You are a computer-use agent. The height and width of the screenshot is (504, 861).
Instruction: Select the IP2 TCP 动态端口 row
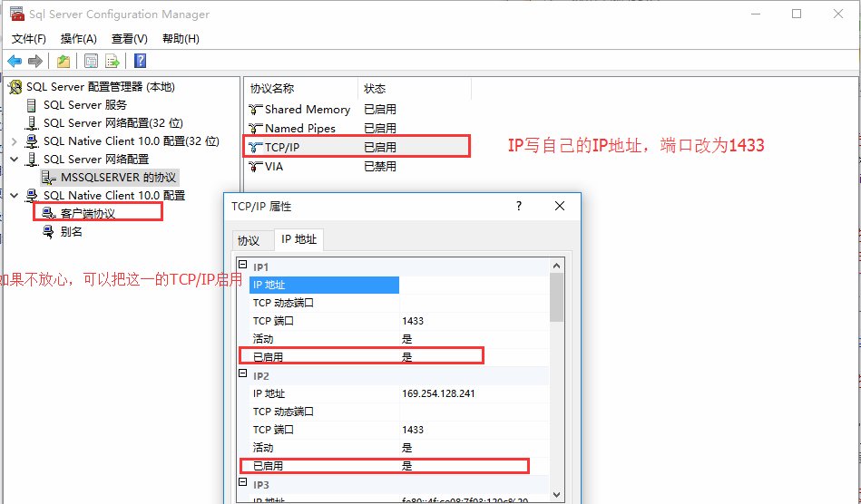coord(399,412)
